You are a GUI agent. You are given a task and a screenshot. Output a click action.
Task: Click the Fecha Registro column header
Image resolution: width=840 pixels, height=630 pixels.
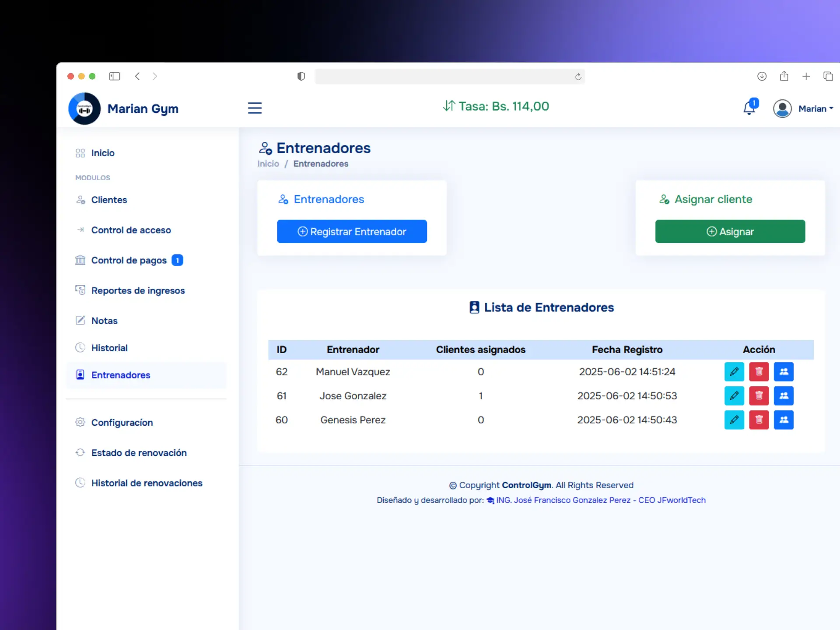[x=627, y=350]
